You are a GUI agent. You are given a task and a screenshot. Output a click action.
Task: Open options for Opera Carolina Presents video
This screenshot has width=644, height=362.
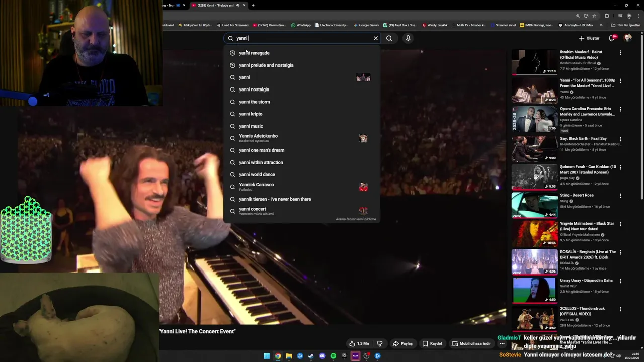click(620, 109)
